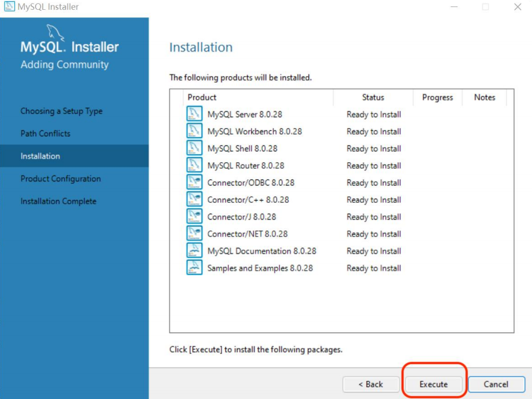Click the 'Adding Community' subtitle in sidebar
The height and width of the screenshot is (399, 532).
pos(64,64)
